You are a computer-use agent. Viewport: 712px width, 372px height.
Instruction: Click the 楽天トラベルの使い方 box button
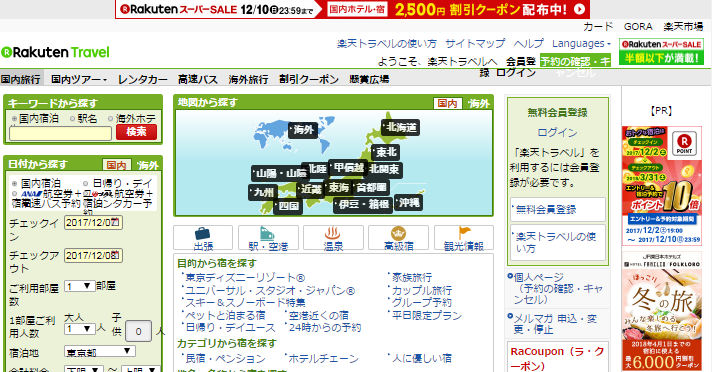(x=558, y=243)
